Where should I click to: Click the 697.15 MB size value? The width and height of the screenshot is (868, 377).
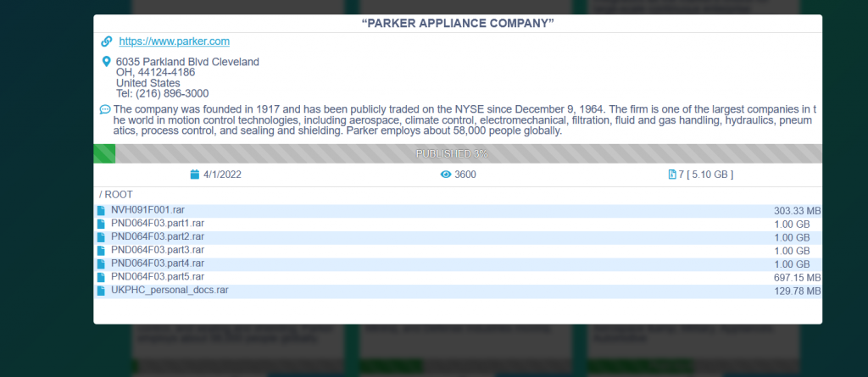pos(797,277)
